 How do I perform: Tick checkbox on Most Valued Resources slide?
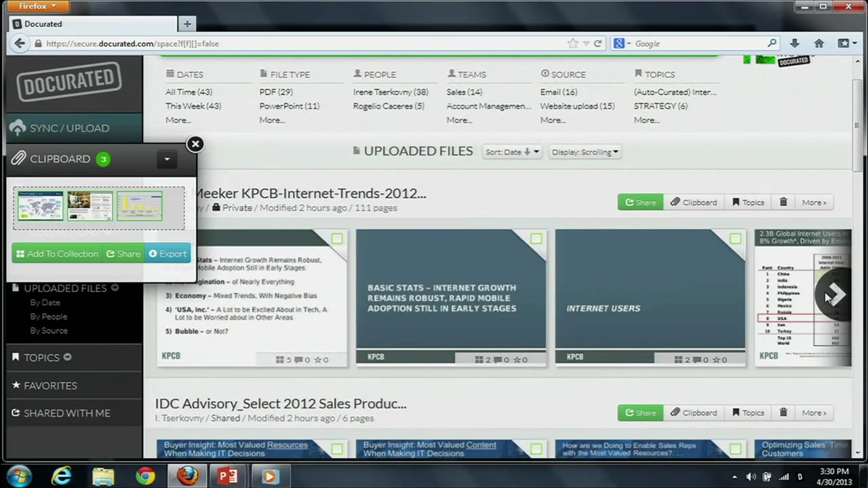[x=337, y=449]
